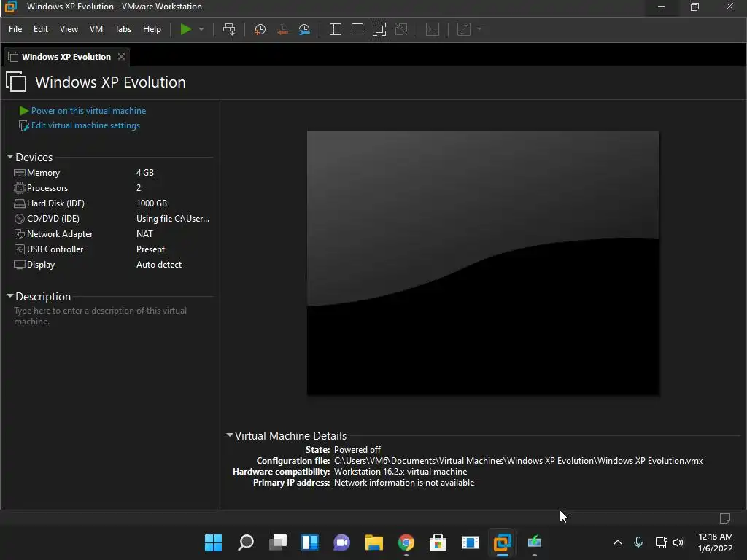747x560 pixels.
Task: Click the NAT network value
Action: pyautogui.click(x=144, y=234)
